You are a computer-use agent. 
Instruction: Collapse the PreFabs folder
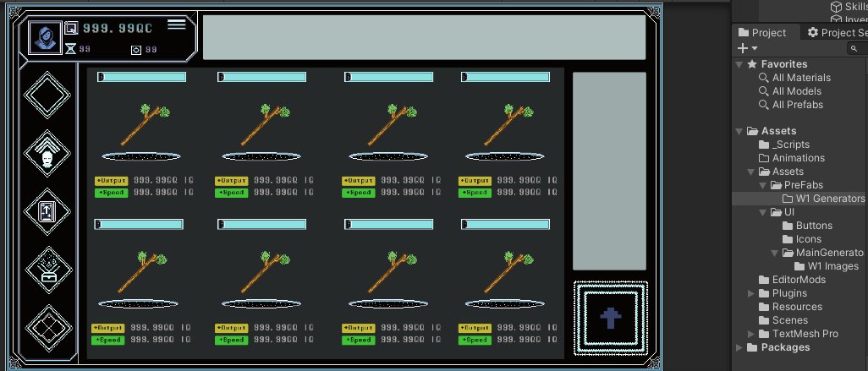tap(762, 185)
